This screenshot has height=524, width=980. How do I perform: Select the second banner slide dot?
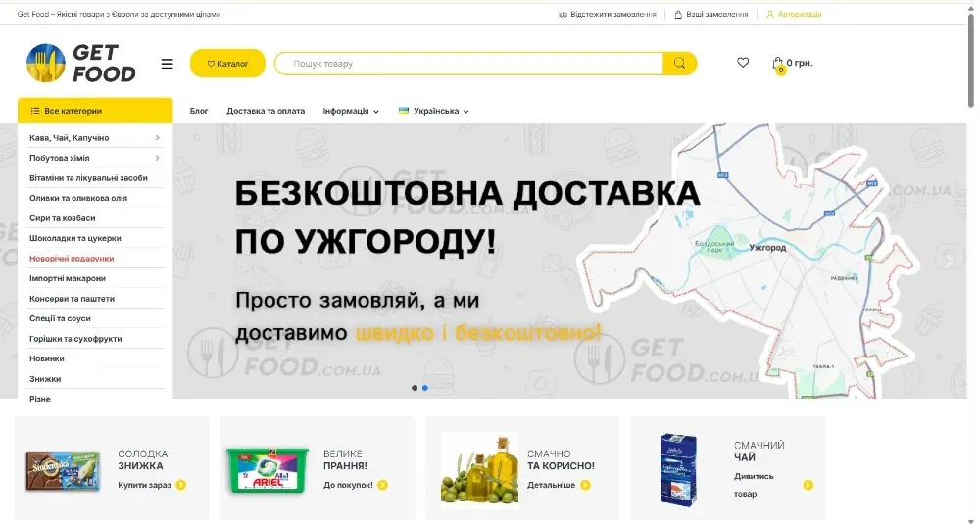click(425, 388)
